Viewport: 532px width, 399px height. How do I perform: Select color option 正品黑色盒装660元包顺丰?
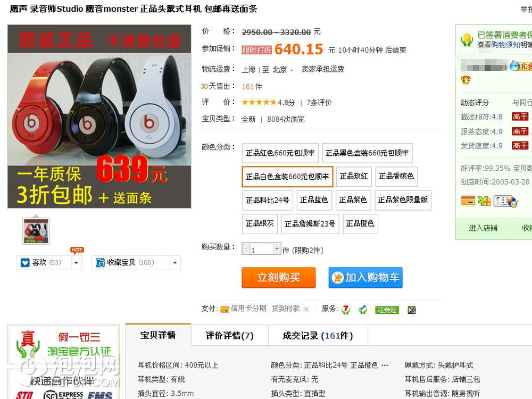click(367, 153)
